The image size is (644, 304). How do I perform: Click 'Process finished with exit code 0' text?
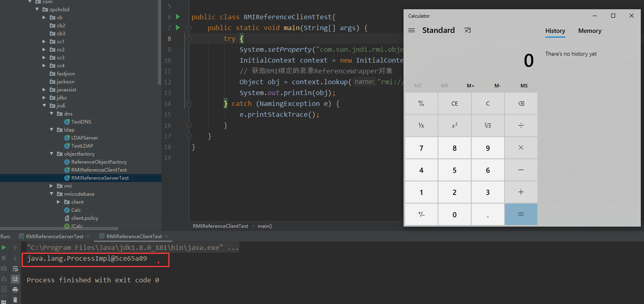pos(93,280)
